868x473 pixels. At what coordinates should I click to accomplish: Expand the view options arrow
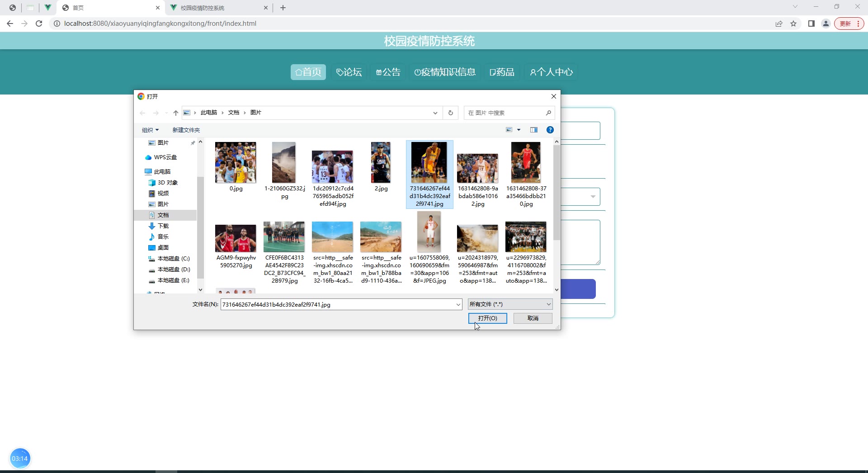(519, 130)
